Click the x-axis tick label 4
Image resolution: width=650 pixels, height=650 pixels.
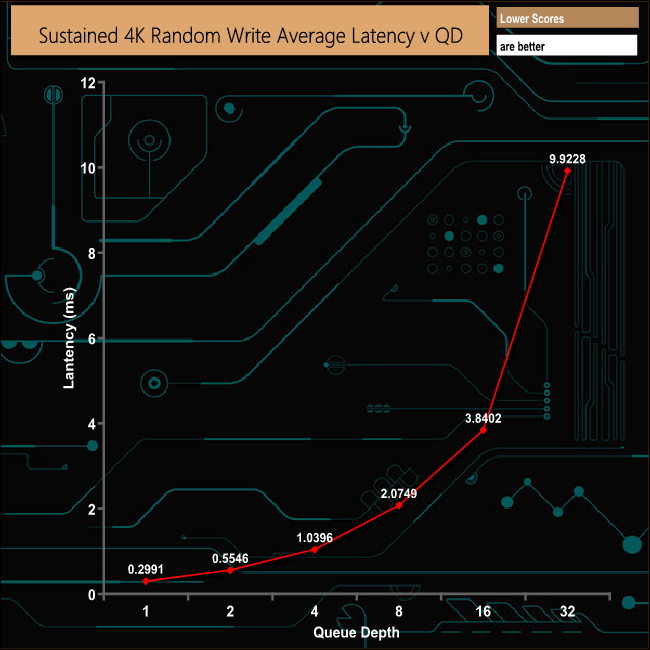click(315, 611)
